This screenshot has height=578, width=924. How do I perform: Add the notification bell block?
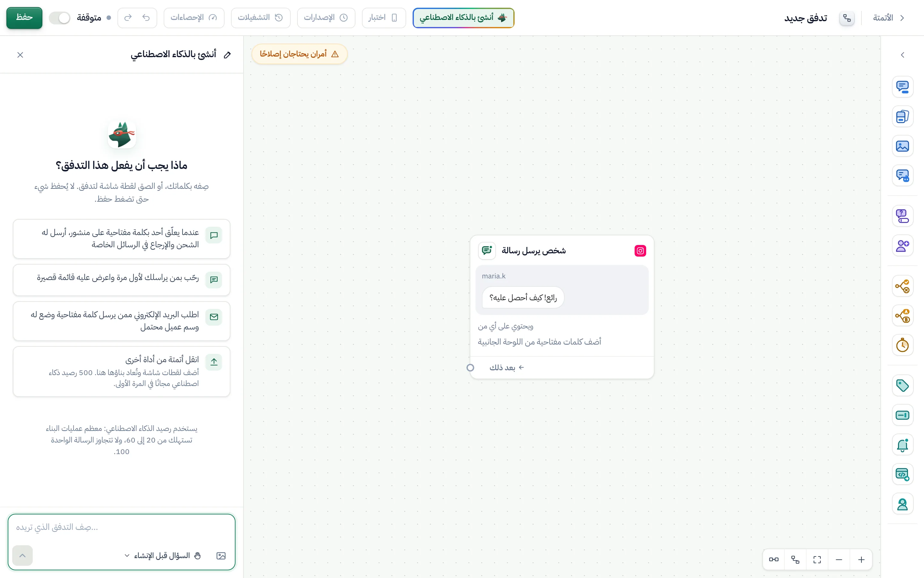point(902,445)
